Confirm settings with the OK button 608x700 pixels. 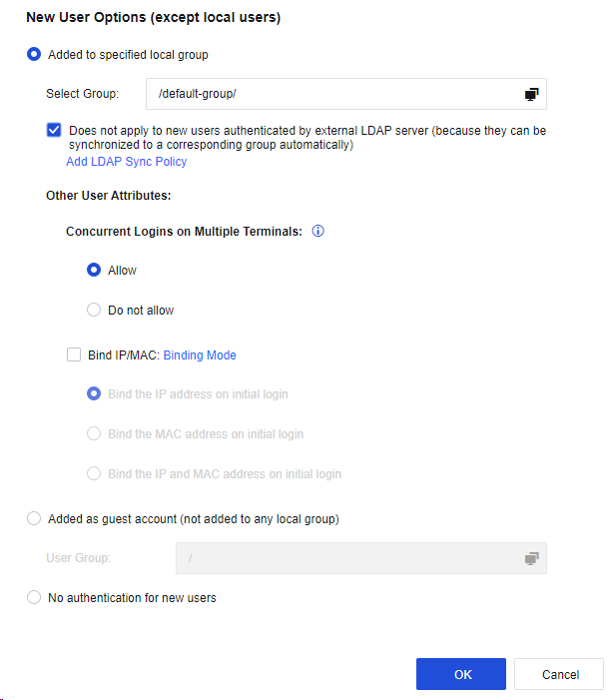click(461, 674)
